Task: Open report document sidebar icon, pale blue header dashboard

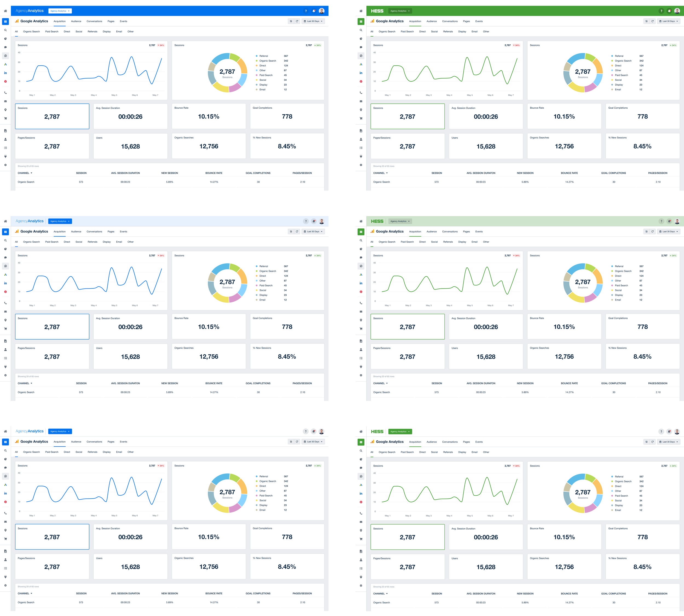Action: (5, 341)
